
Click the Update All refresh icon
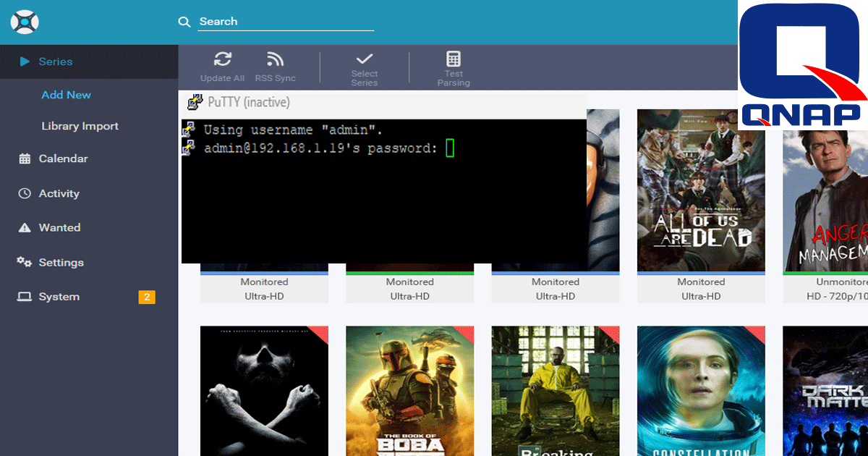pyautogui.click(x=222, y=59)
